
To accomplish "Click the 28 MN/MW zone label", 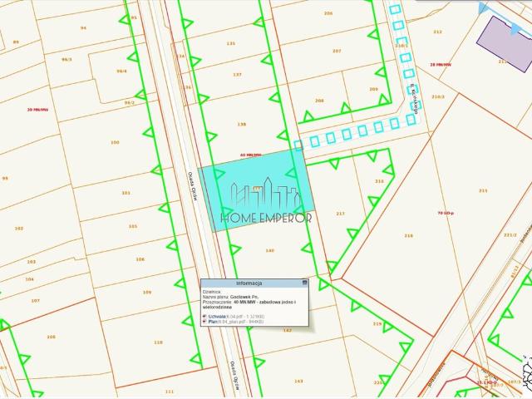I will click(x=441, y=65).
